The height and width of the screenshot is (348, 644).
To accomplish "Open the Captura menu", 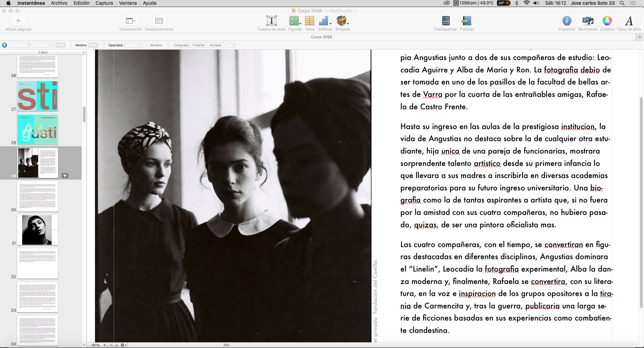I will click(104, 3).
